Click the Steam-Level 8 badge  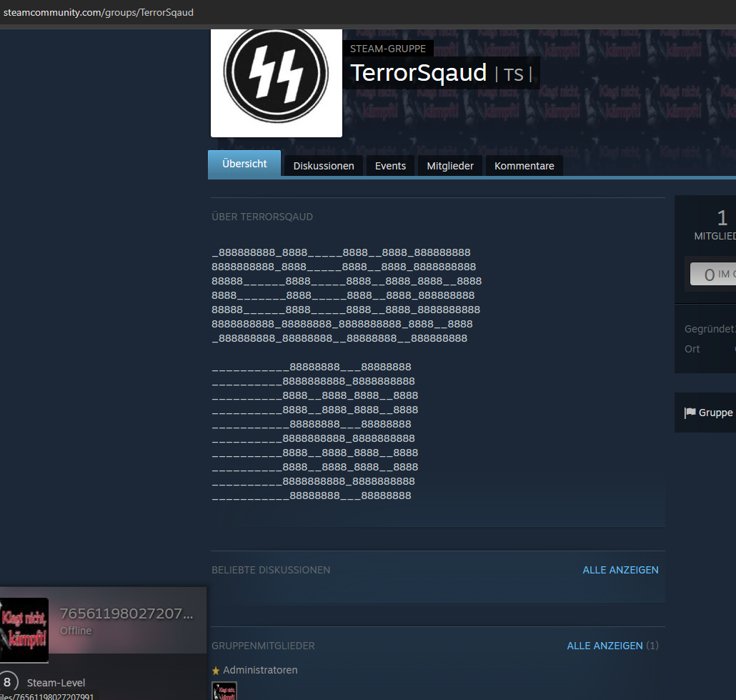pos(7,682)
